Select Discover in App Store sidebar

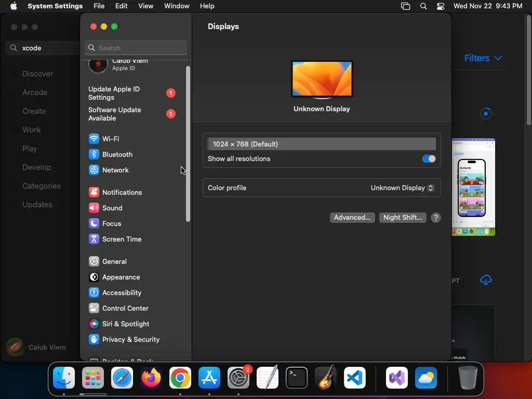pyautogui.click(x=37, y=74)
